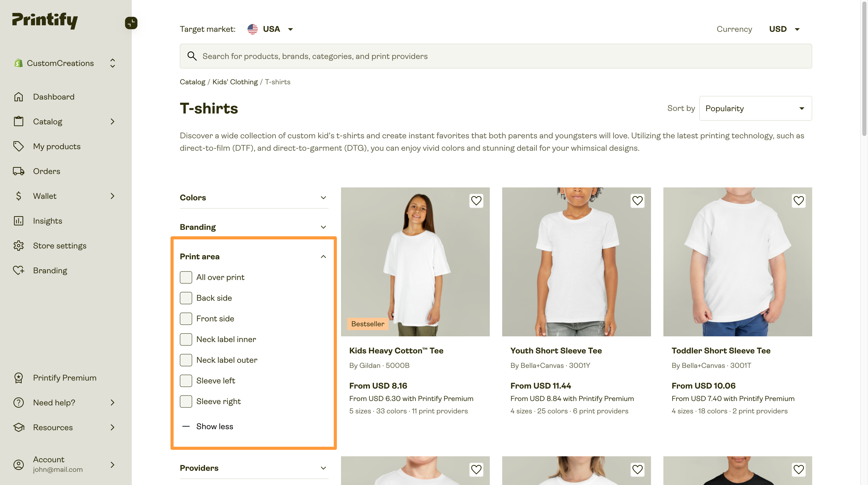The height and width of the screenshot is (485, 868).
Task: Click the USA flag icon
Action: 252,29
